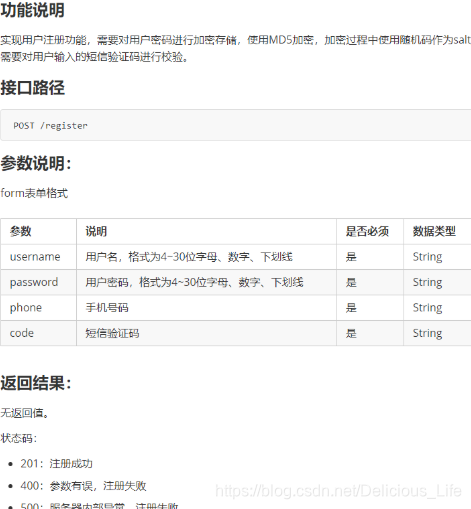
Task: Click the line 需要对用户输入的短信验证码进行校验
Action: click(x=95, y=57)
